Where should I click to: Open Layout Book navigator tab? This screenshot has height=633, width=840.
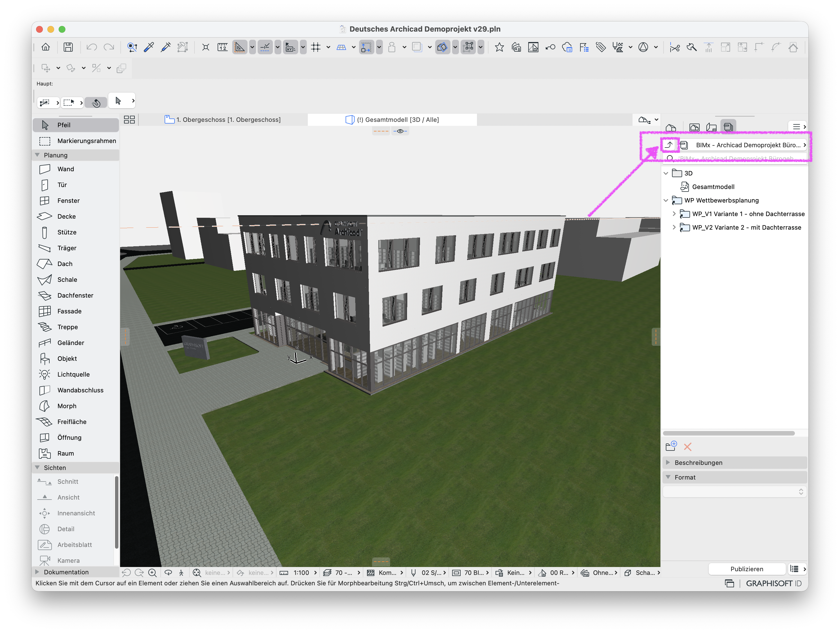pyautogui.click(x=711, y=127)
